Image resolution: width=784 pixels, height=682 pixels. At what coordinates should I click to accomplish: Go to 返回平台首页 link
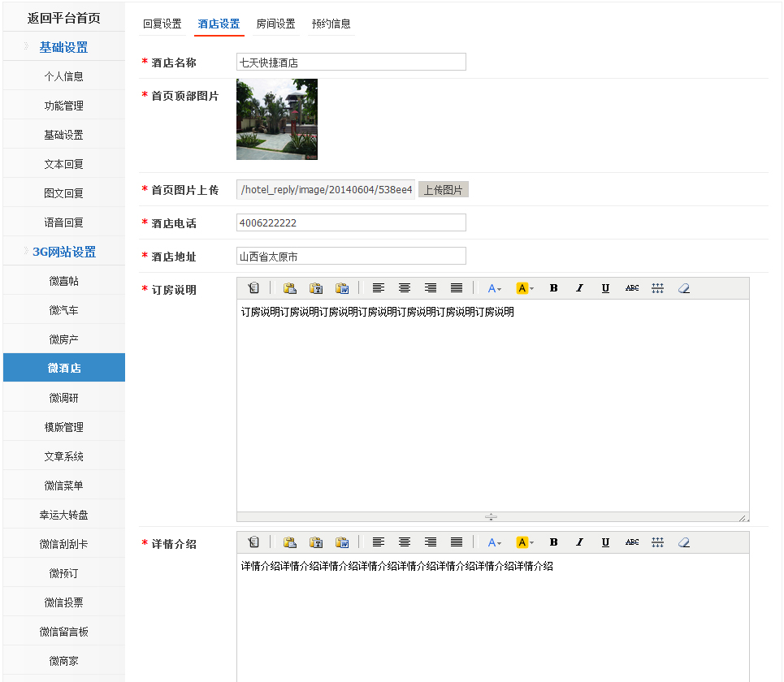(x=63, y=18)
